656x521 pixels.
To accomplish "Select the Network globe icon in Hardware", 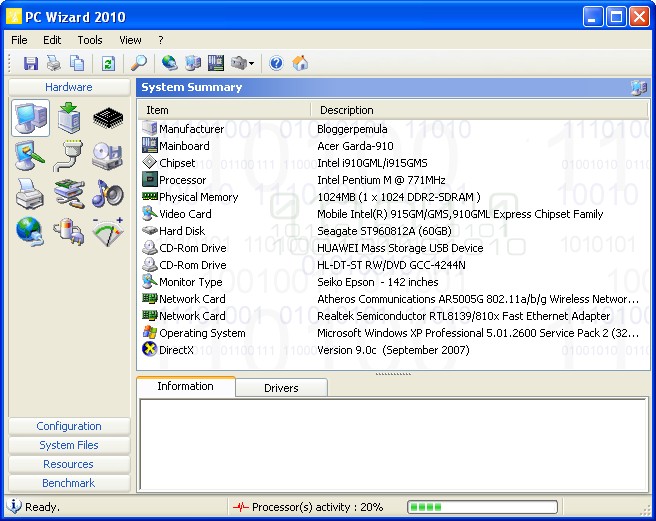I will (x=30, y=231).
